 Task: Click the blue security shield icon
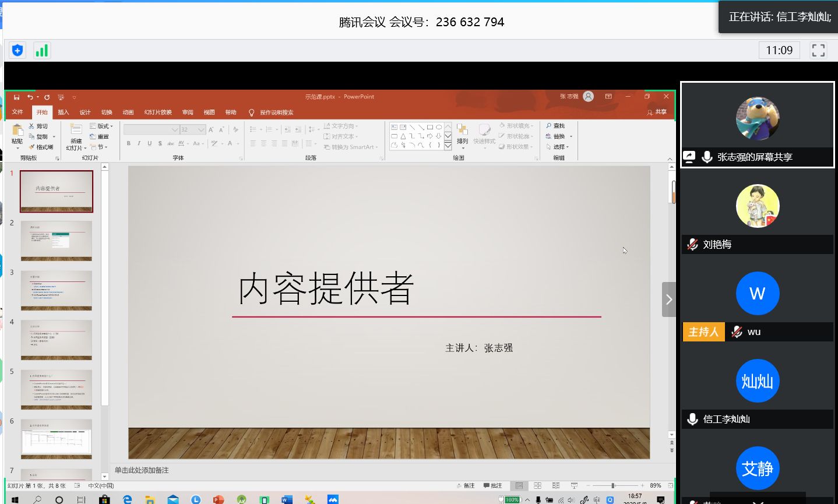pyautogui.click(x=17, y=51)
